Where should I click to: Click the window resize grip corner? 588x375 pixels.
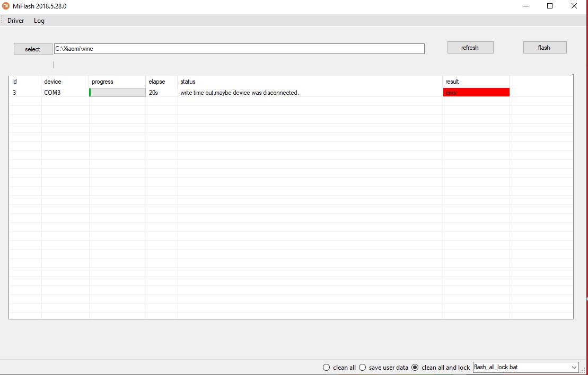(x=583, y=371)
